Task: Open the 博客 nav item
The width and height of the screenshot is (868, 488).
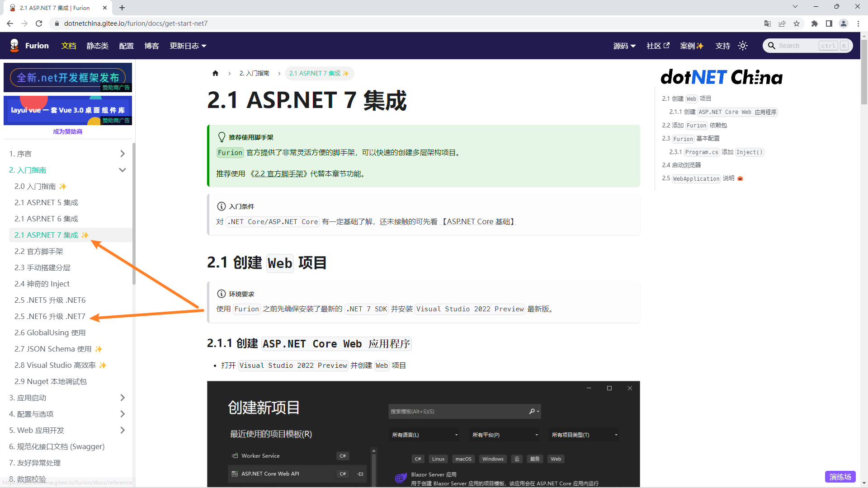Action: 151,46
